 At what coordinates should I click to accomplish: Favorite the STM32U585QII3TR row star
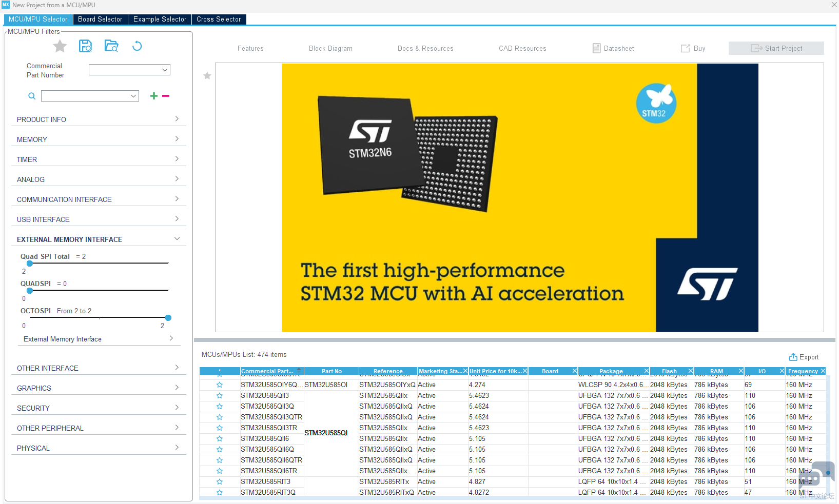[x=220, y=428]
